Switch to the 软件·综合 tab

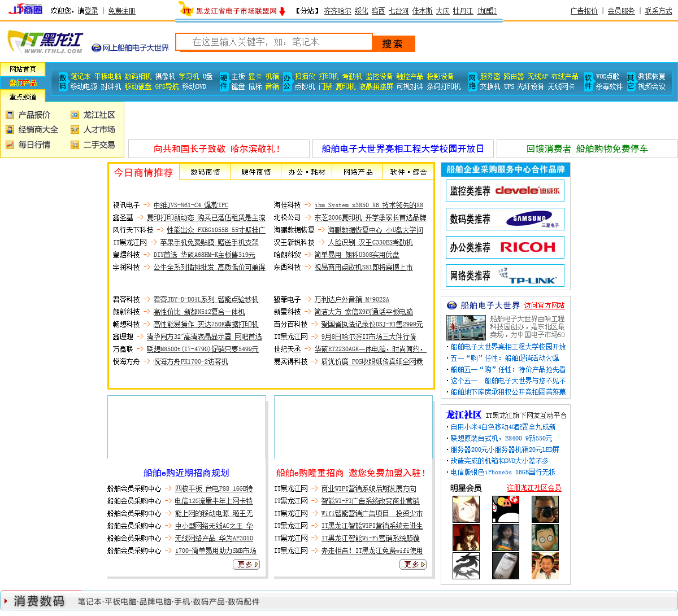point(408,172)
